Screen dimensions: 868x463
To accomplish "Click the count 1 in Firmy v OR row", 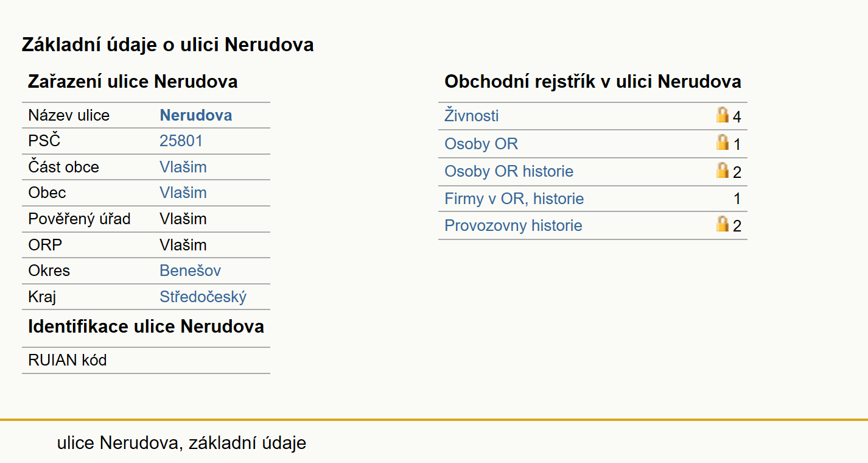I will pos(737,199).
